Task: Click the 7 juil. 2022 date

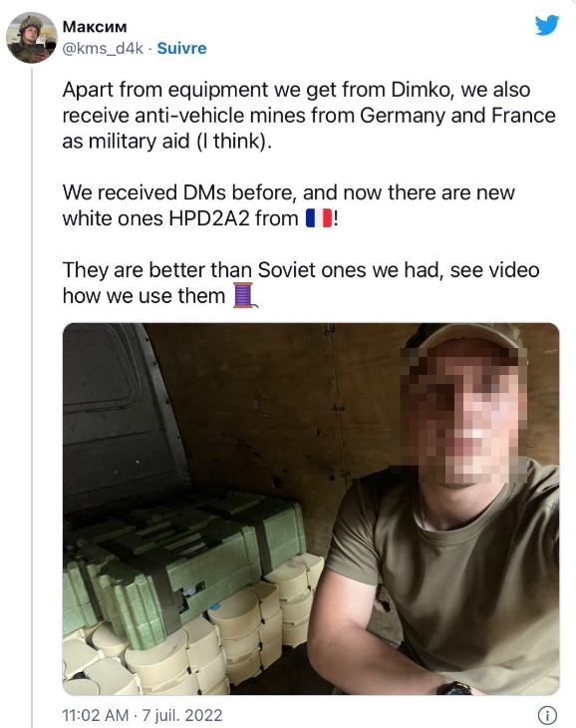Action: pos(182,715)
